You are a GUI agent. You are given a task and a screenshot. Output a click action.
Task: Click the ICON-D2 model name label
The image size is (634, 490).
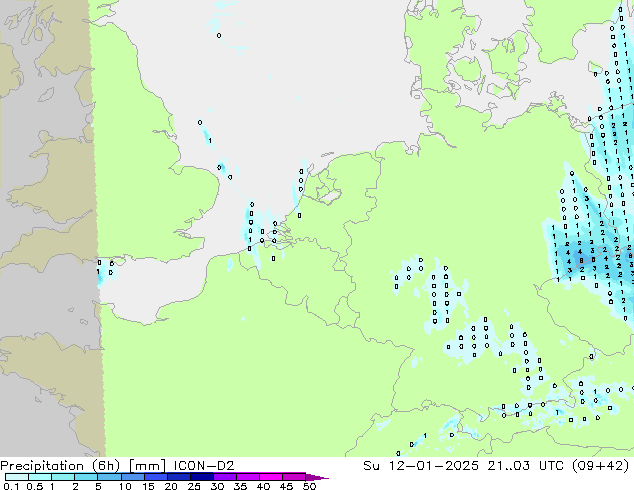(x=184, y=465)
